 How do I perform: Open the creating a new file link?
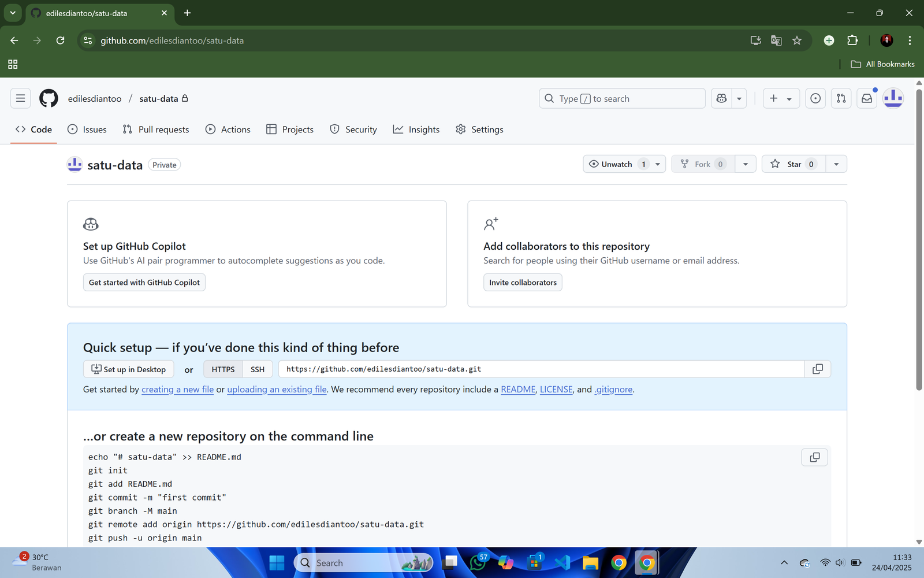click(178, 390)
